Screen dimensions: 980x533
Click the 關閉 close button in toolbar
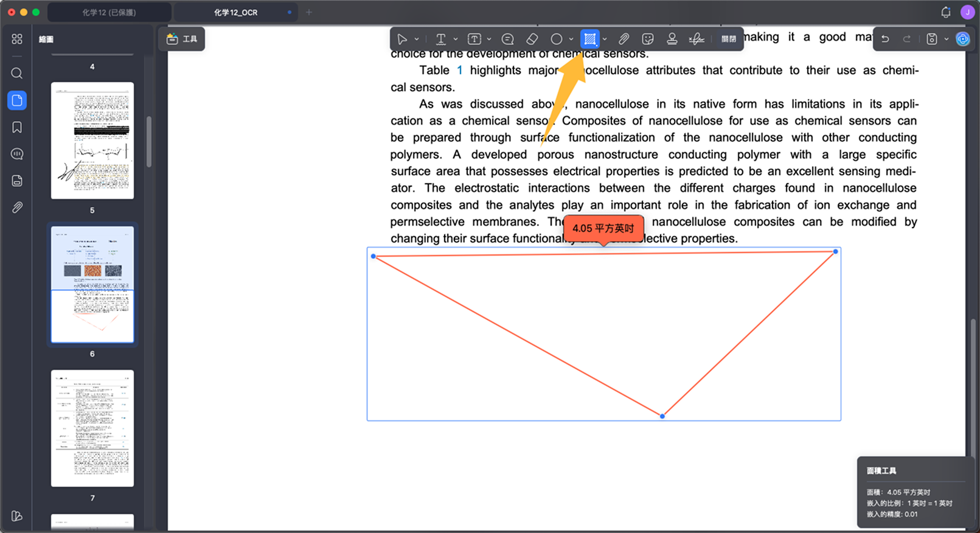[x=728, y=39]
